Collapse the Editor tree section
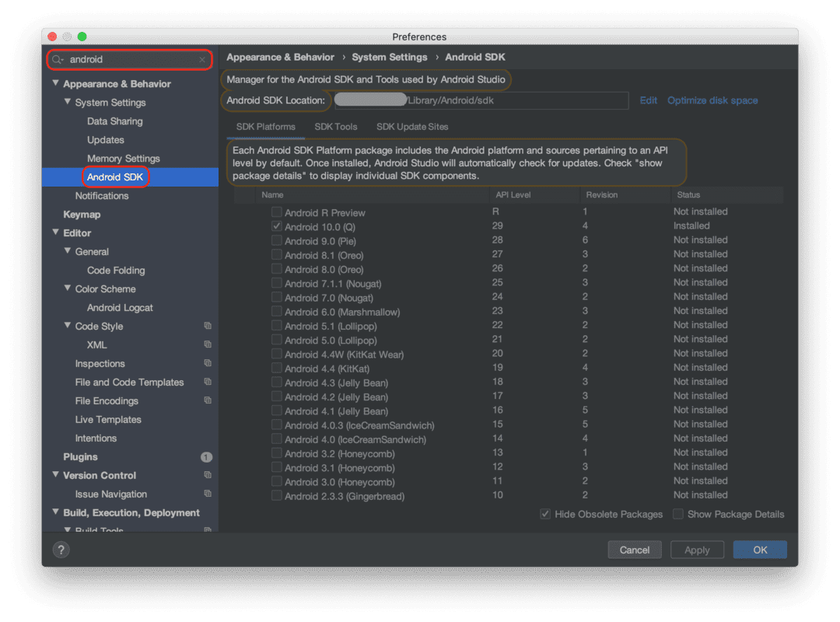Viewport: 840px width, 622px height. 55,232
